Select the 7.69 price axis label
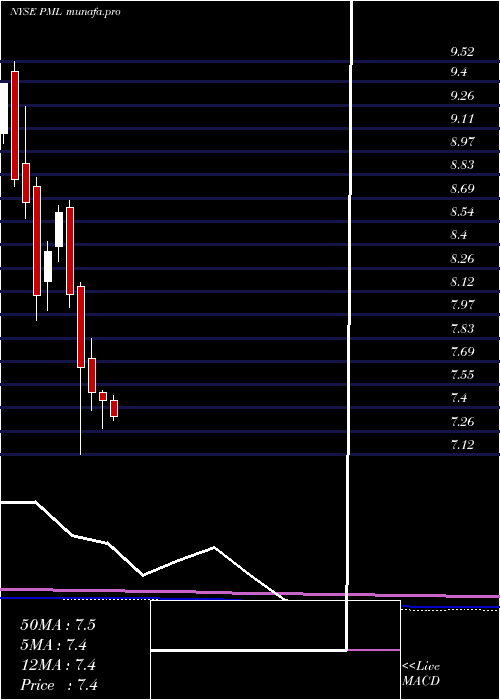 tap(462, 352)
